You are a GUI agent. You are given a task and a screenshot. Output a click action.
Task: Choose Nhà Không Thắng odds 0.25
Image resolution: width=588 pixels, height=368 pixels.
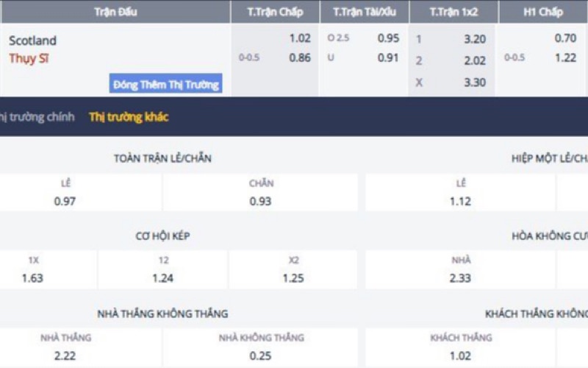tap(261, 355)
